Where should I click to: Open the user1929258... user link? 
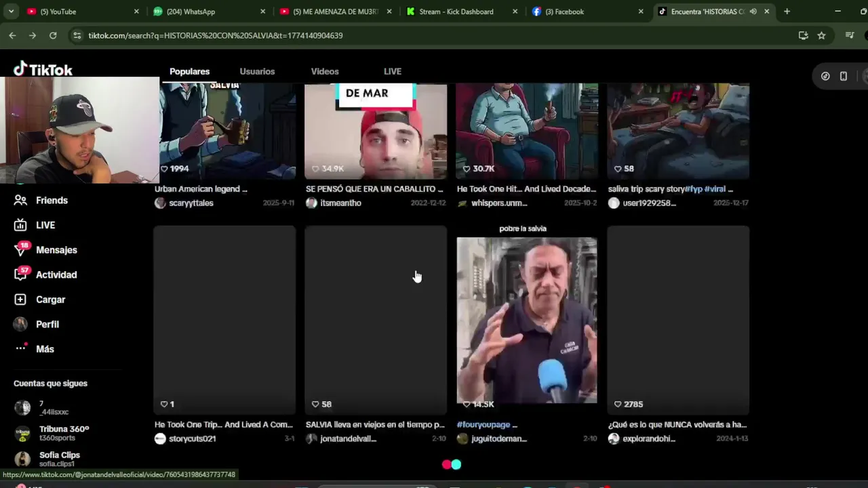(x=649, y=203)
